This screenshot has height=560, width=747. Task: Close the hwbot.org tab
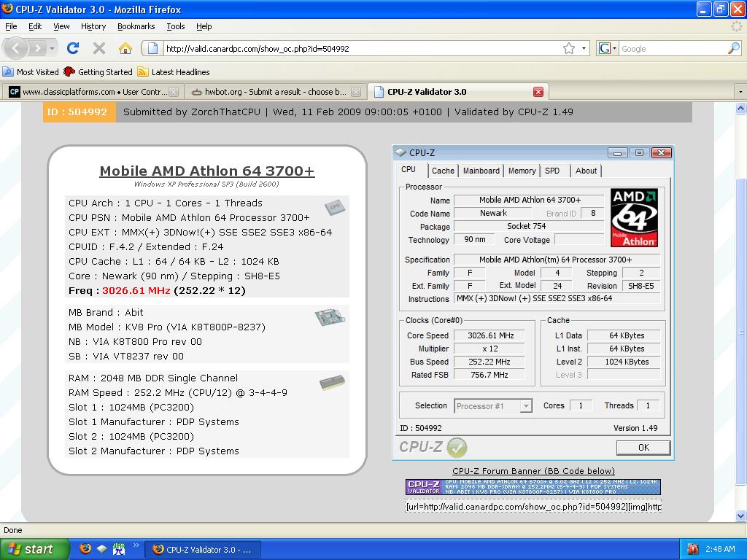tap(356, 92)
